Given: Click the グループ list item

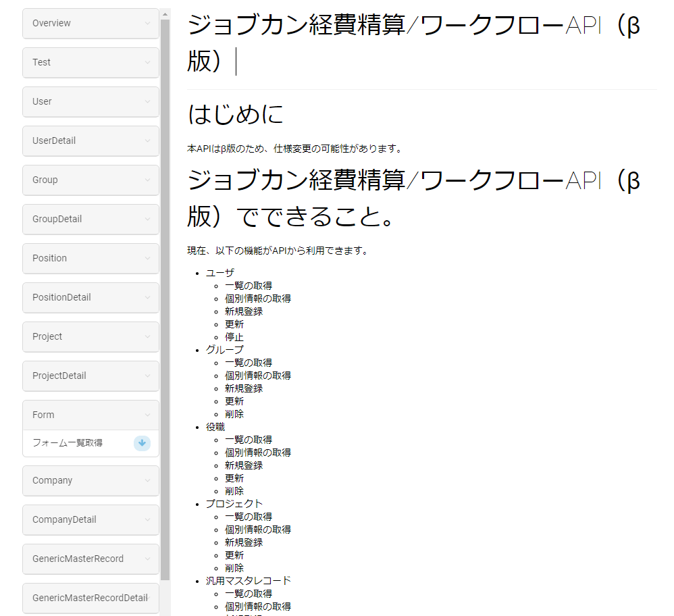Looking at the screenshot, I should coord(225,350).
